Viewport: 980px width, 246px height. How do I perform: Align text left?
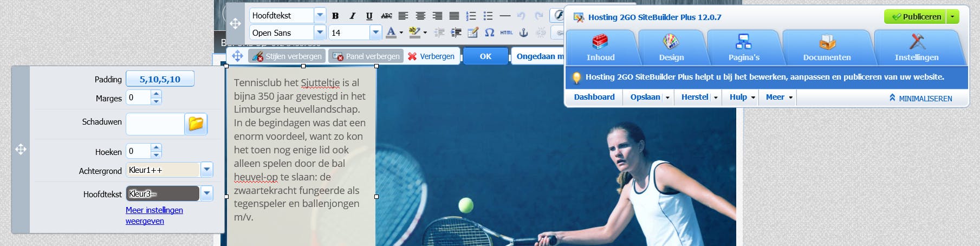403,16
